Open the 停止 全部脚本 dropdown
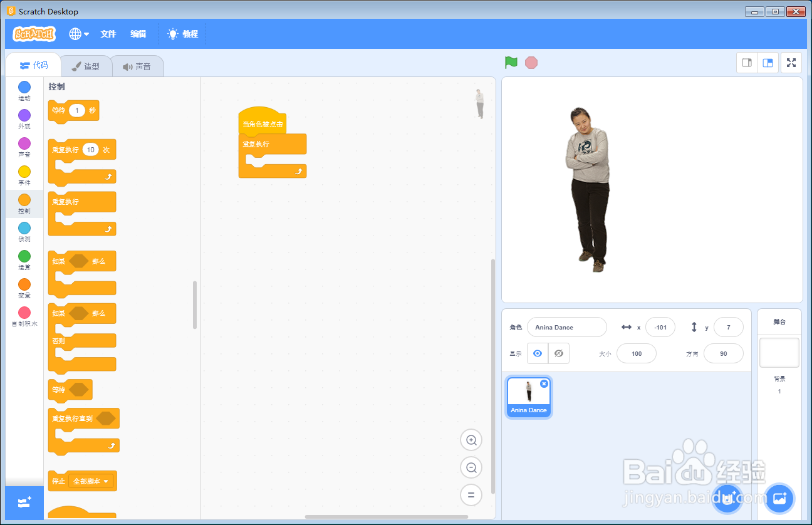This screenshot has height=525, width=812. click(x=91, y=481)
